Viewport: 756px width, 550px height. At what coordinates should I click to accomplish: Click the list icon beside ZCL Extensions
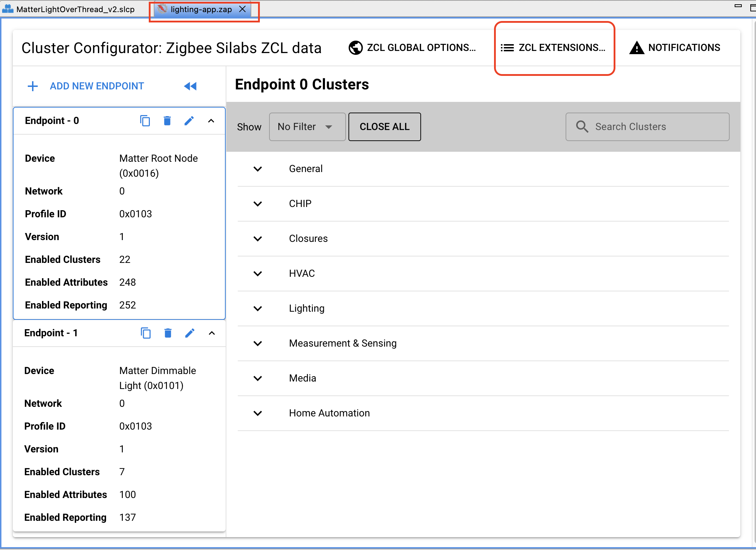coord(507,47)
